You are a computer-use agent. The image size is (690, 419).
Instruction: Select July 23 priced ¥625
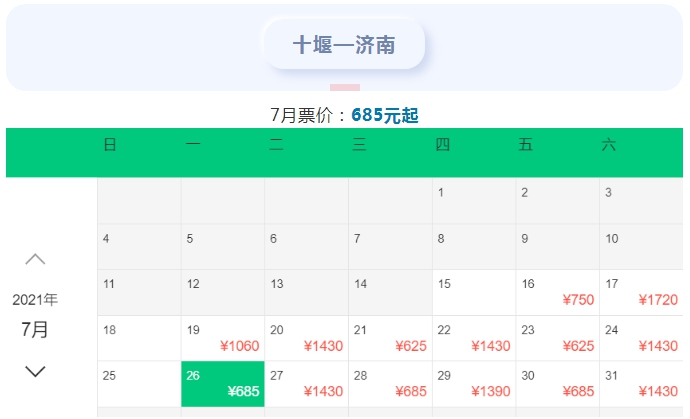[558, 338]
